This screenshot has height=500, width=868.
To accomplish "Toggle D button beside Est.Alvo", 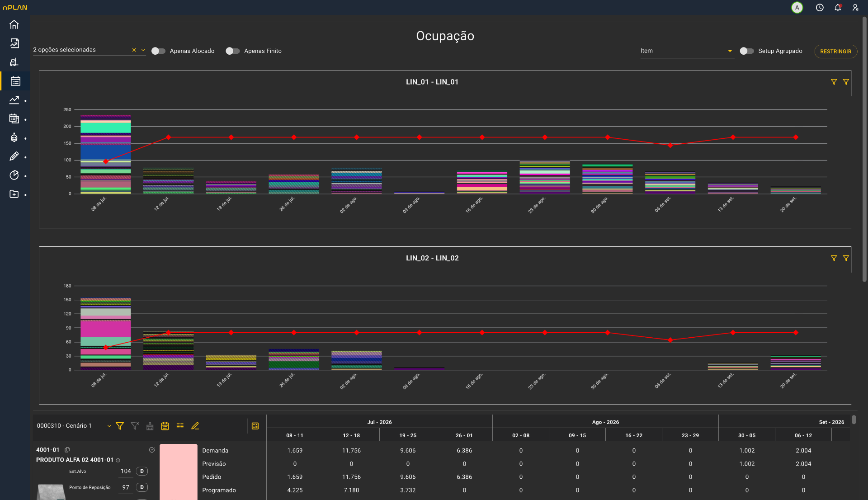I will tap(142, 471).
